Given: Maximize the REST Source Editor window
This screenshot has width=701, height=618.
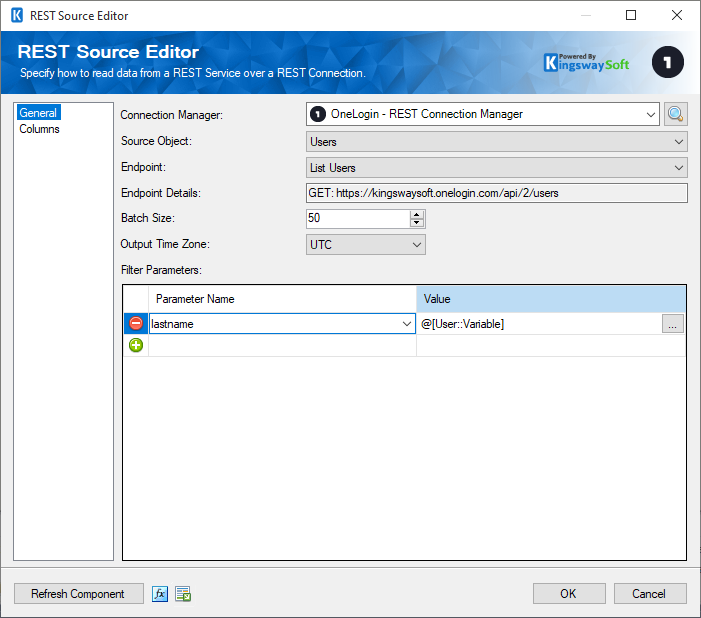Looking at the screenshot, I should 631,15.
